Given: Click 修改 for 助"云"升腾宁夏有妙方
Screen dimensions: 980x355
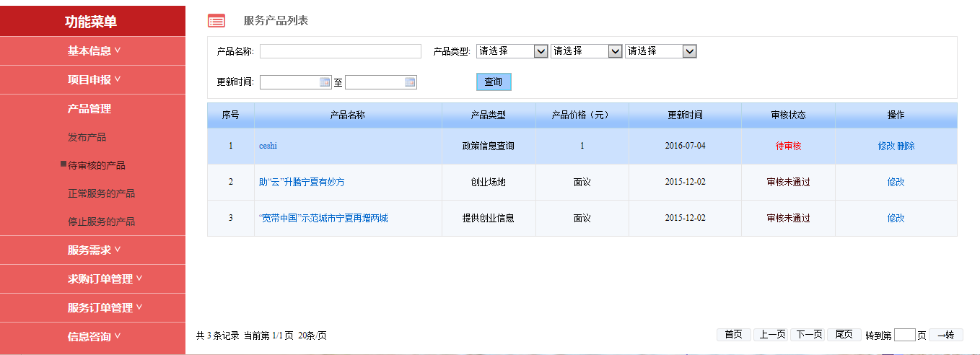Looking at the screenshot, I should (x=896, y=182).
